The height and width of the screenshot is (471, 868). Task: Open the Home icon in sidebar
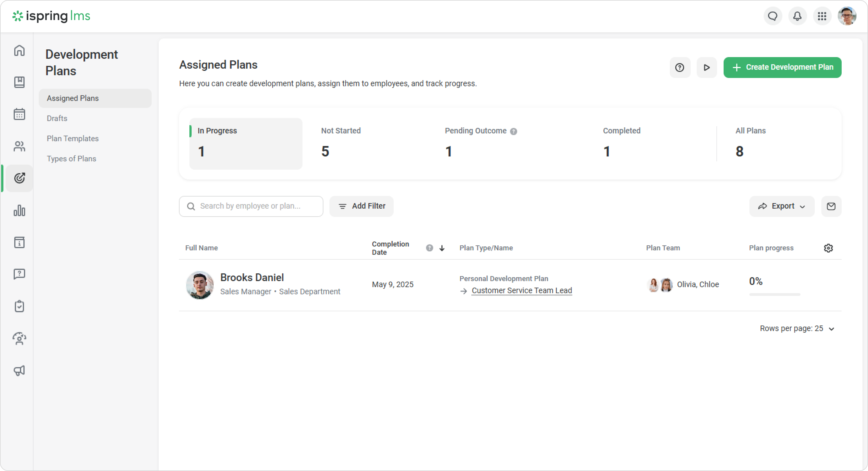coord(19,51)
